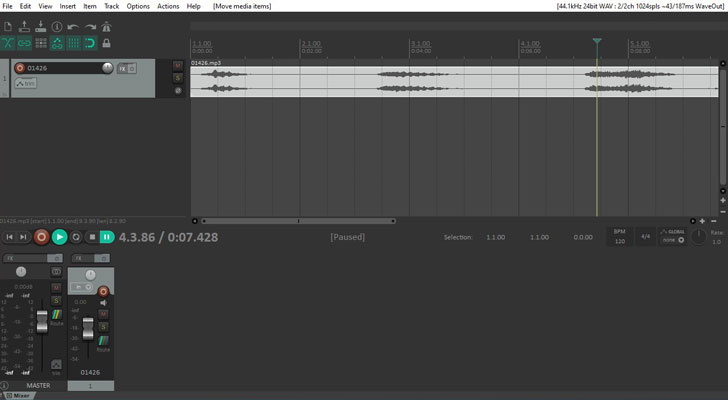
Task: Open Project Settings info icon
Action: (57, 27)
